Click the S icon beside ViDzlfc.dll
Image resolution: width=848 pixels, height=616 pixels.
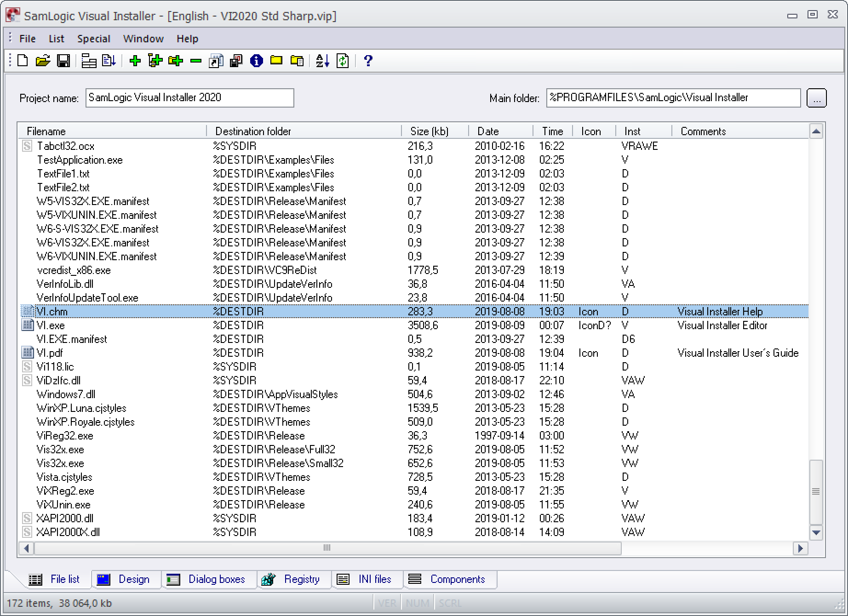27,381
